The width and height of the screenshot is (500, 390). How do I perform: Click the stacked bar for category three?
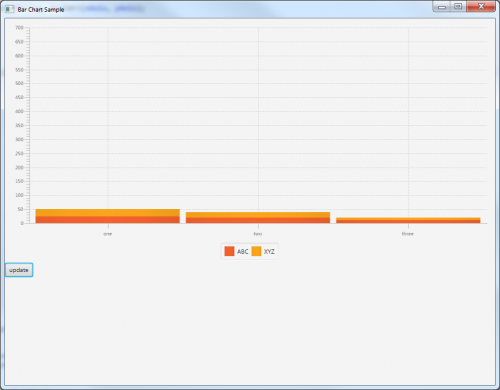408,220
